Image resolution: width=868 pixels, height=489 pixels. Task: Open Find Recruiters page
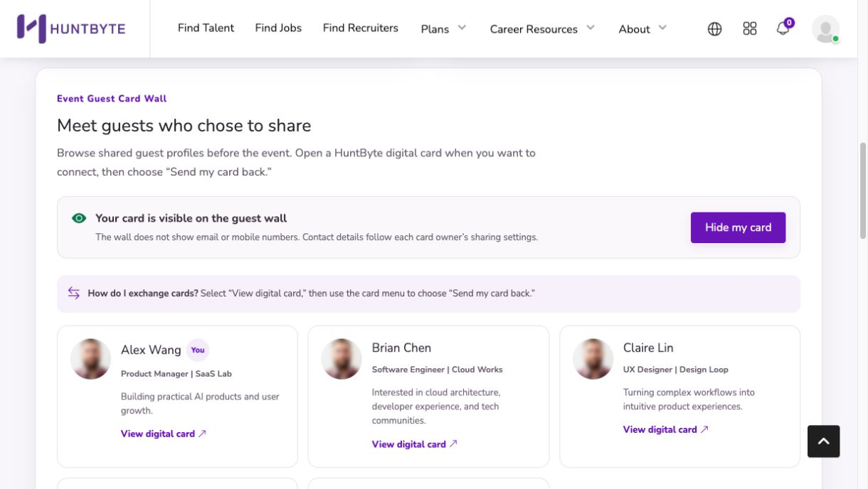click(x=361, y=28)
